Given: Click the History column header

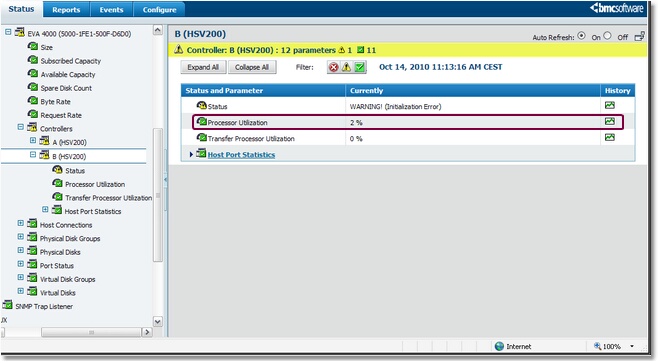Looking at the screenshot, I should (618, 90).
